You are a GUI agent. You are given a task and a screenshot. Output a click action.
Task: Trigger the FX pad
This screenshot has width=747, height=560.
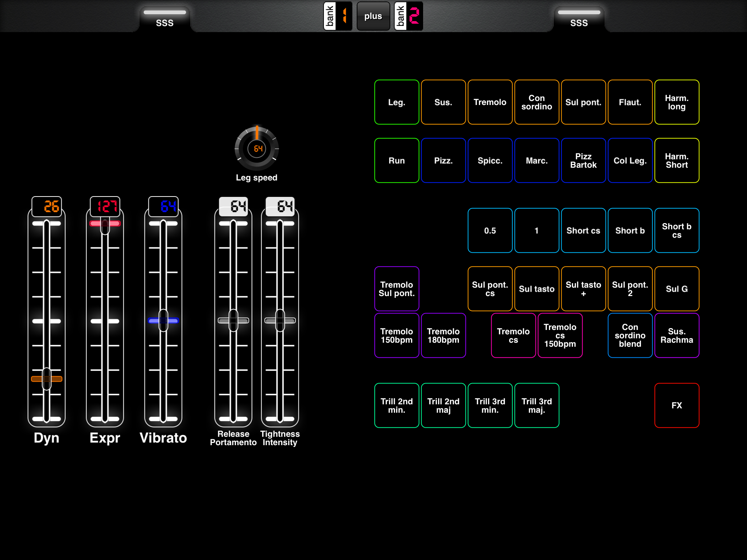[677, 405]
